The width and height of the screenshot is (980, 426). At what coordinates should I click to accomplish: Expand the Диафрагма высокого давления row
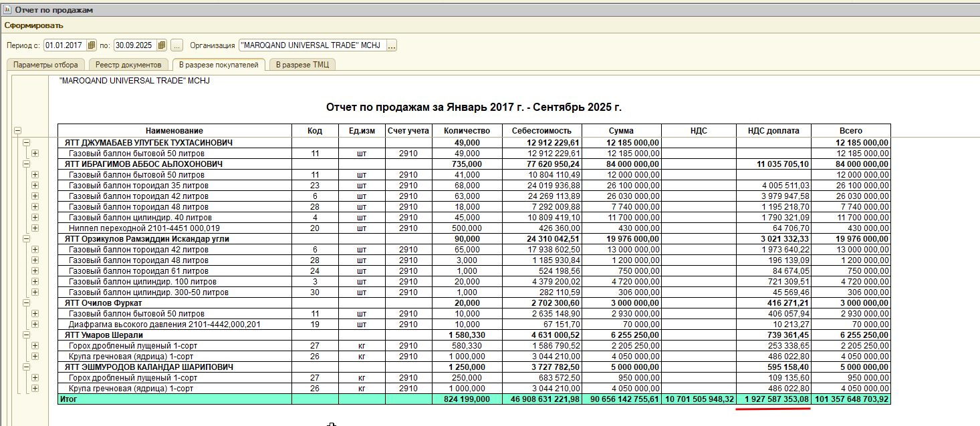tap(35, 324)
